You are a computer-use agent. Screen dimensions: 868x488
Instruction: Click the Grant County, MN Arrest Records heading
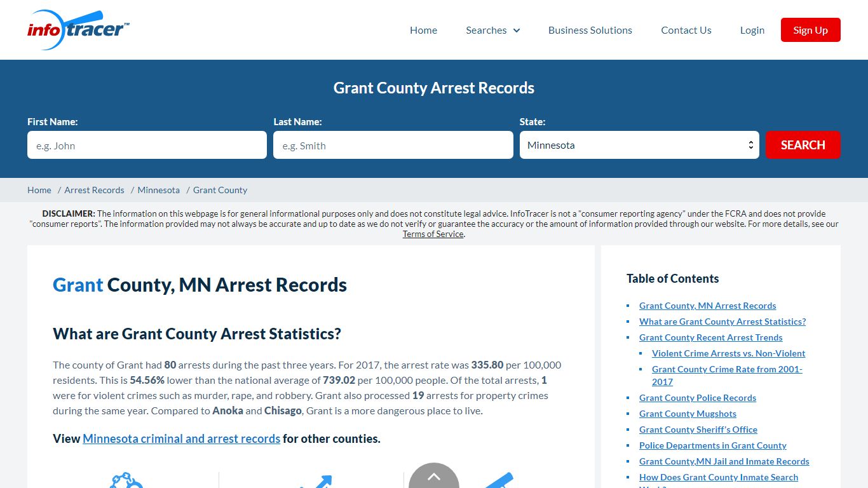coord(200,285)
